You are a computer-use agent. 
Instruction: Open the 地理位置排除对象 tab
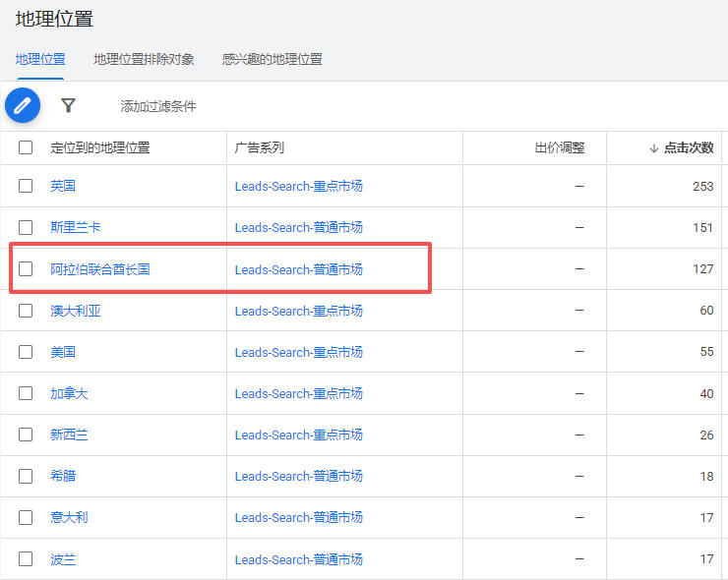144,59
